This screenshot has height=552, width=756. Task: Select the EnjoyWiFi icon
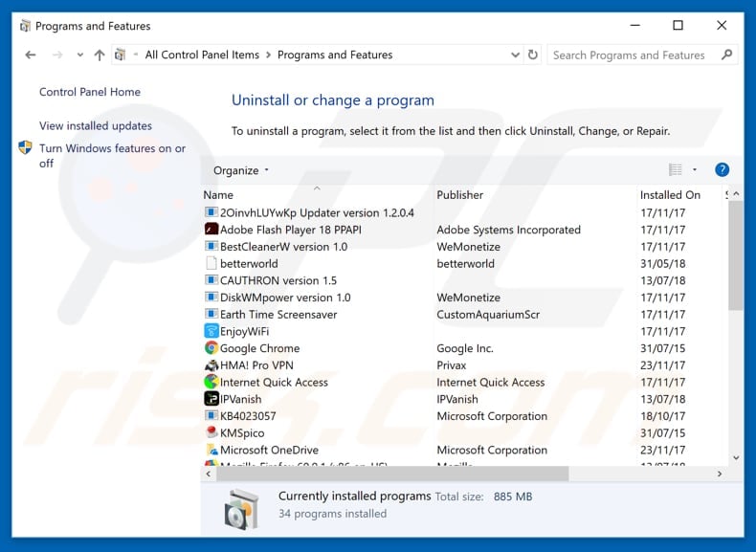point(211,331)
